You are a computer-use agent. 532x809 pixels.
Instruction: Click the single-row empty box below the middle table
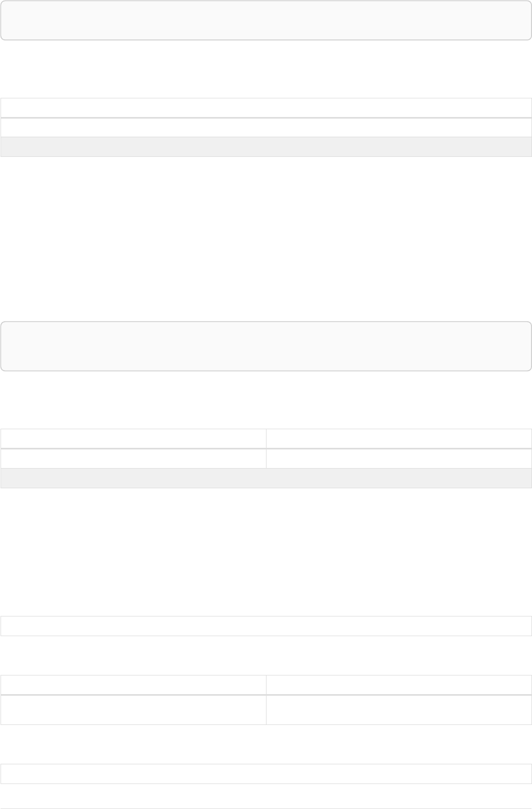(266, 626)
